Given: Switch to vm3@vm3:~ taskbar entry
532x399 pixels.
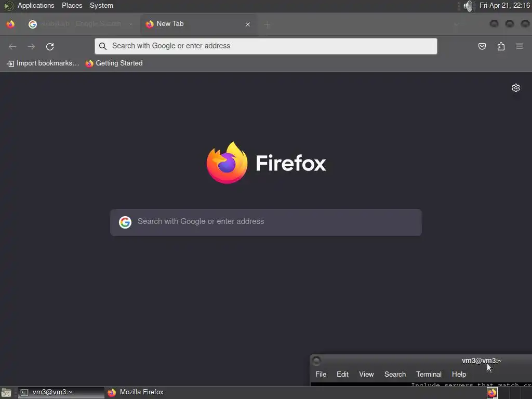Looking at the screenshot, I should pyautogui.click(x=61, y=392).
